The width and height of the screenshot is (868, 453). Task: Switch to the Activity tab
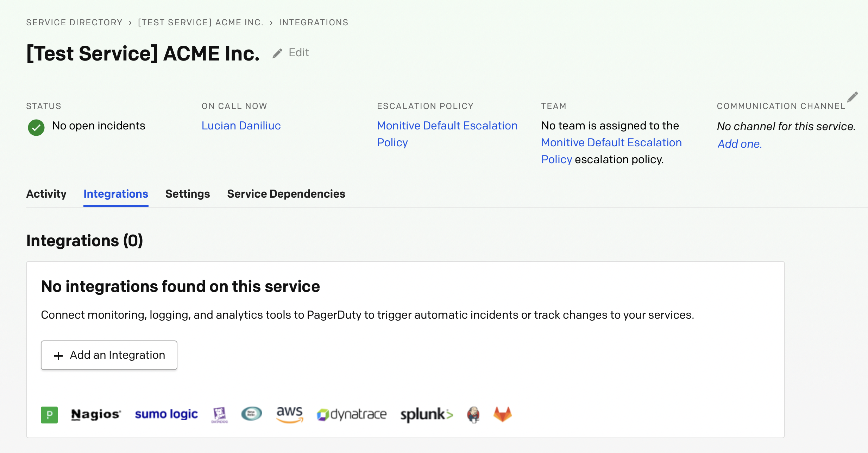pyautogui.click(x=46, y=194)
